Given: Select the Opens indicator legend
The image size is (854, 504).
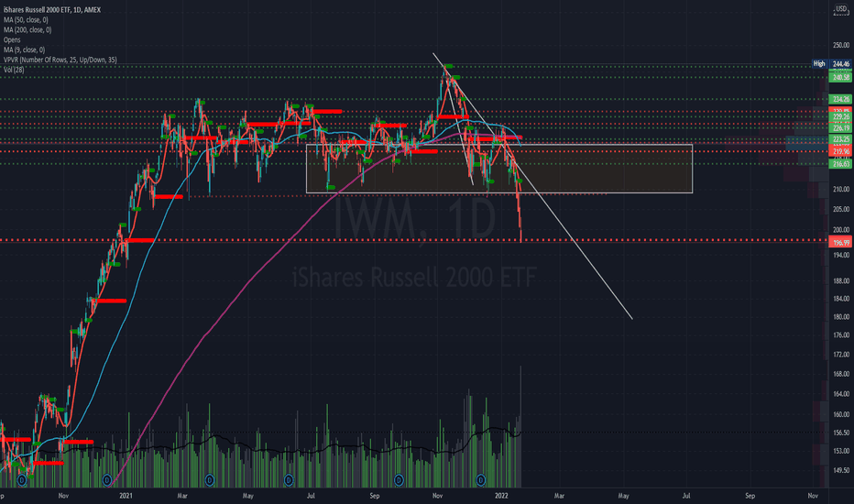Looking at the screenshot, I should (x=12, y=39).
